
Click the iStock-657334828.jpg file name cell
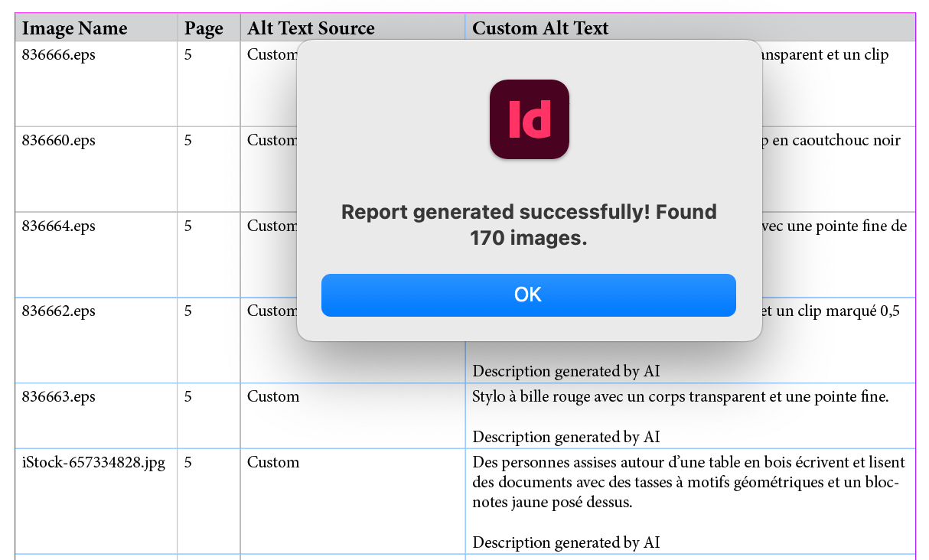(x=96, y=501)
